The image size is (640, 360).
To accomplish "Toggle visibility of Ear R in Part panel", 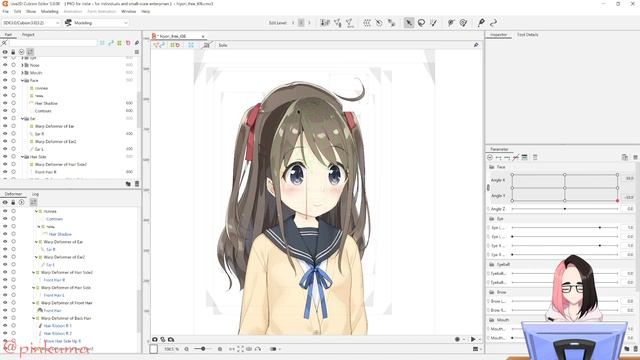I will [x=5, y=133].
